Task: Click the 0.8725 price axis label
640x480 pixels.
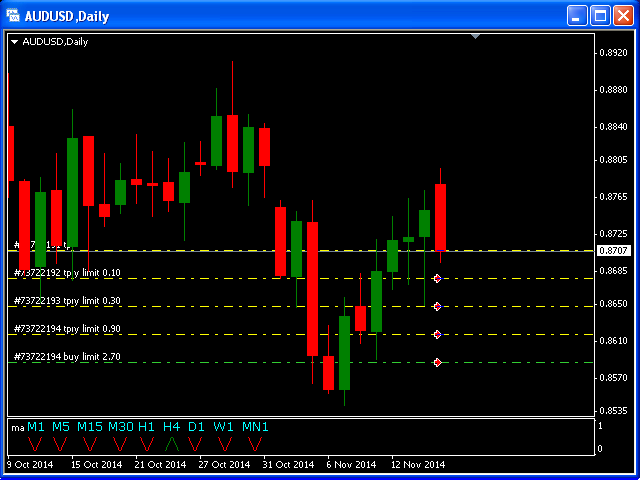Action: coord(613,234)
